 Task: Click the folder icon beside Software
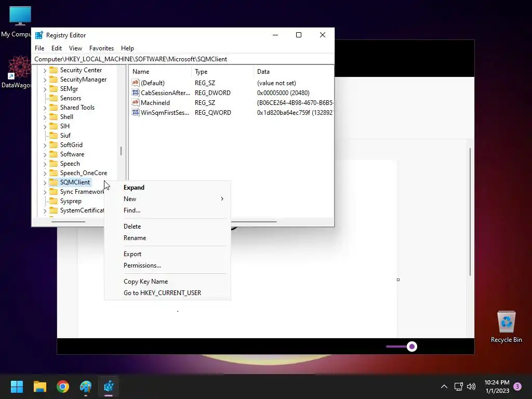point(54,154)
